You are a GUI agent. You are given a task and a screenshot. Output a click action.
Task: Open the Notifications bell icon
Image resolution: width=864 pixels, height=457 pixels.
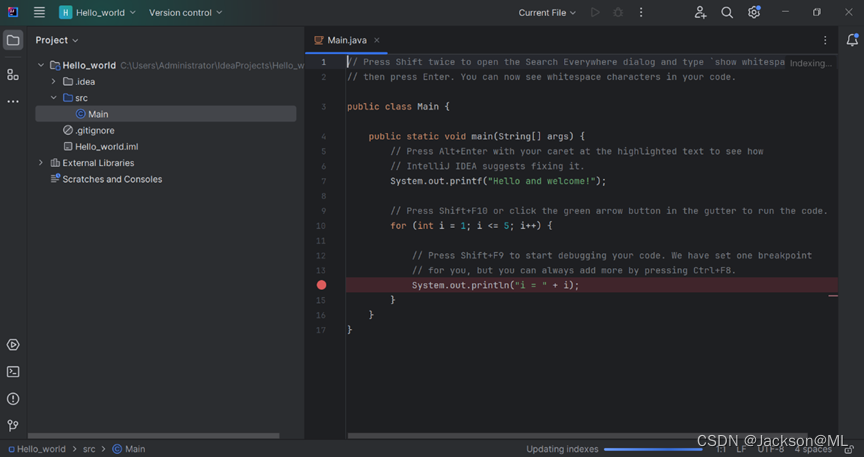click(x=851, y=40)
